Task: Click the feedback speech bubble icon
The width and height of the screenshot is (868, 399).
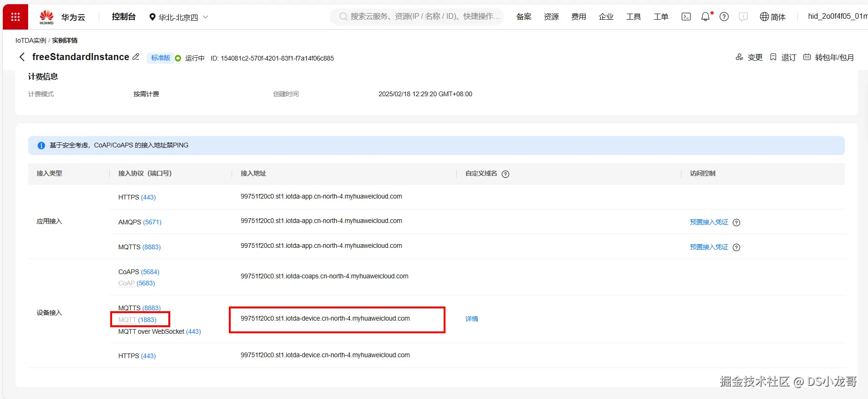Action: (743, 17)
